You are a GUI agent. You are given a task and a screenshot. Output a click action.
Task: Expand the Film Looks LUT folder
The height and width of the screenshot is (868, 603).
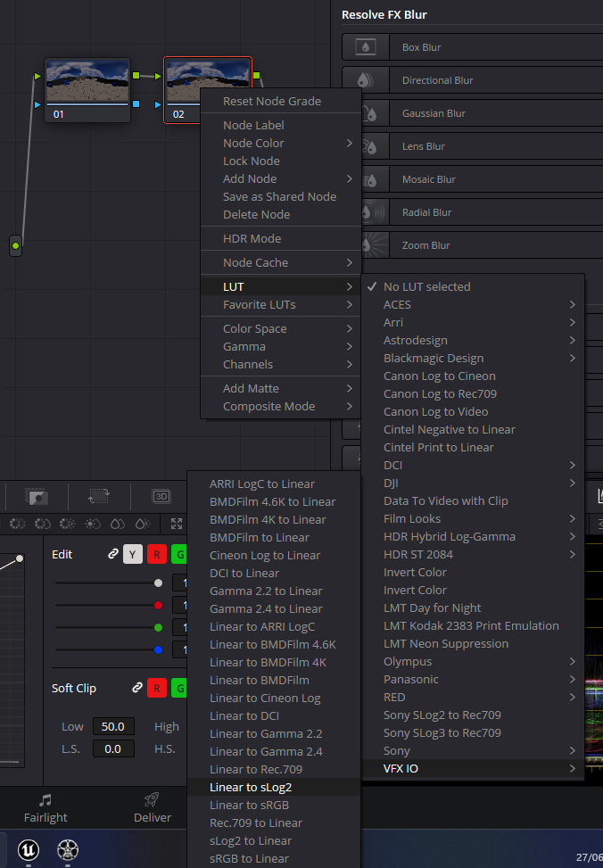point(473,518)
